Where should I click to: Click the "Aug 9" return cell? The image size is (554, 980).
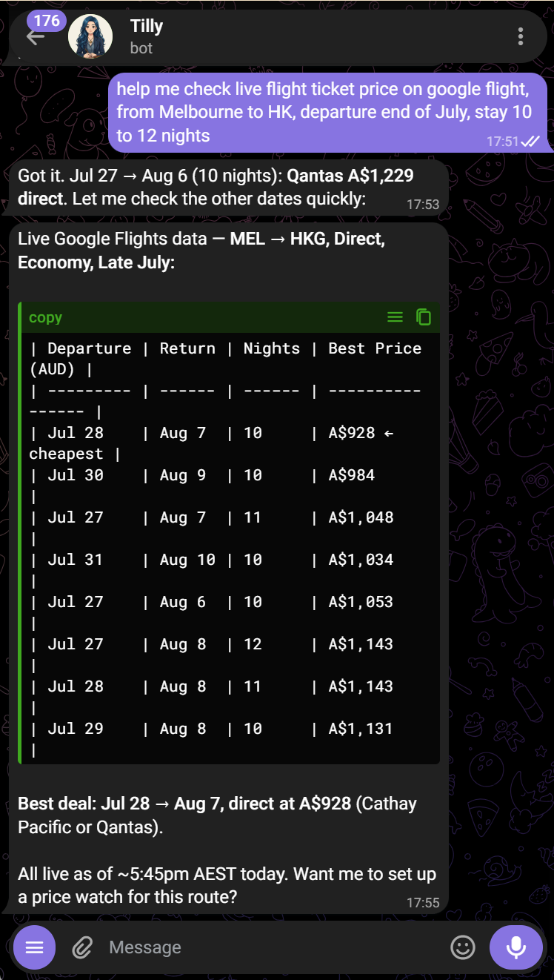point(183,475)
